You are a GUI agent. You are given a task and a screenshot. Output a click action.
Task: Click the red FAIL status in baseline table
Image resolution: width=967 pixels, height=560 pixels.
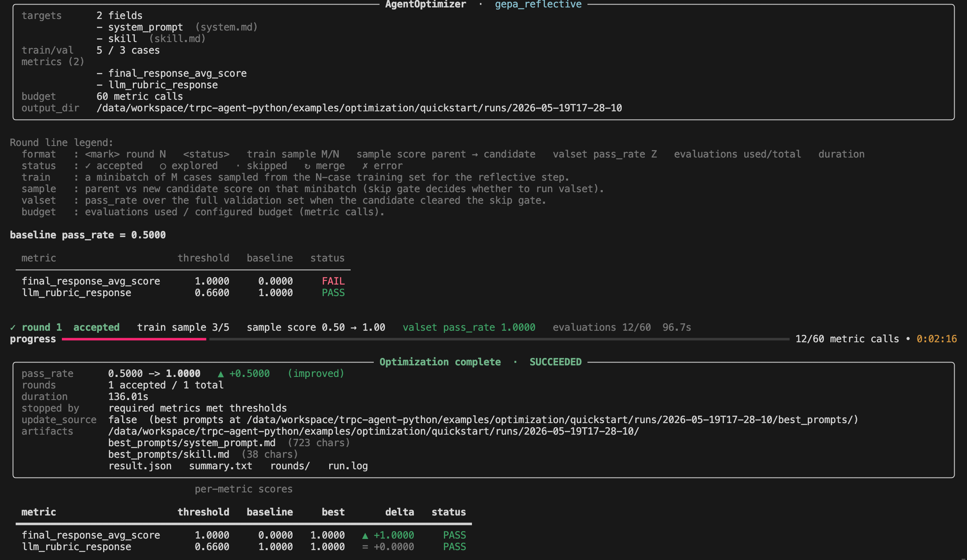coord(333,281)
